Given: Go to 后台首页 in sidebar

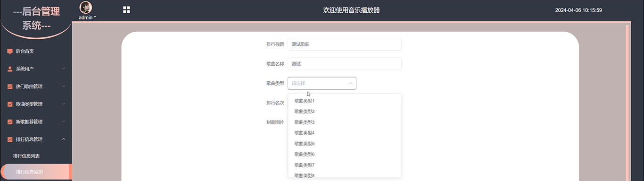Looking at the screenshot, I should click(36, 51).
